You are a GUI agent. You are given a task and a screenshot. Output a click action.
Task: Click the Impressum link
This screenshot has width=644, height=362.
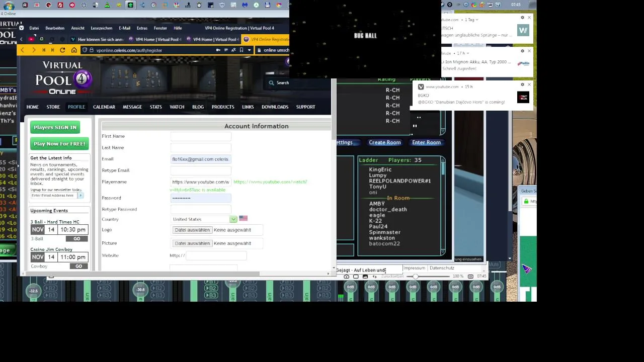(x=414, y=268)
